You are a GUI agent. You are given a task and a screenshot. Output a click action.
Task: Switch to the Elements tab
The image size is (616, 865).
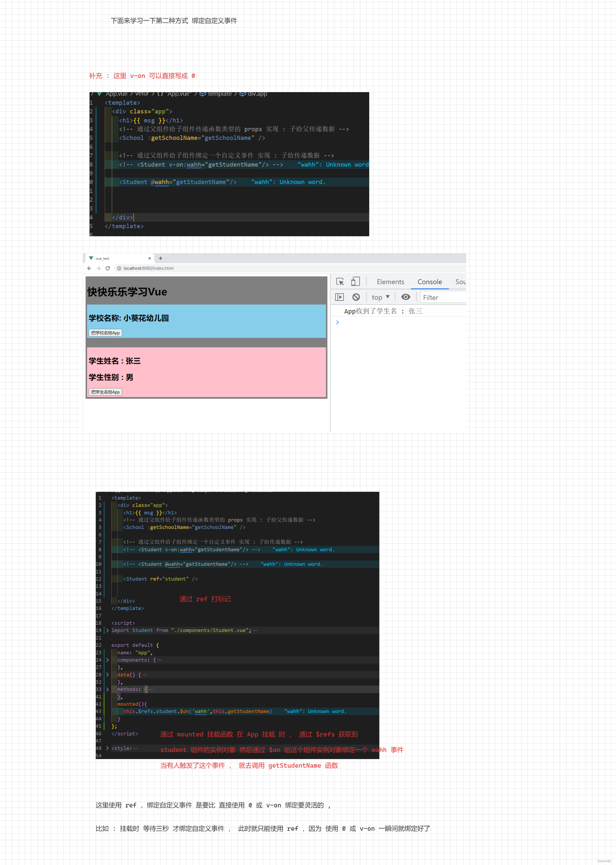pos(390,282)
